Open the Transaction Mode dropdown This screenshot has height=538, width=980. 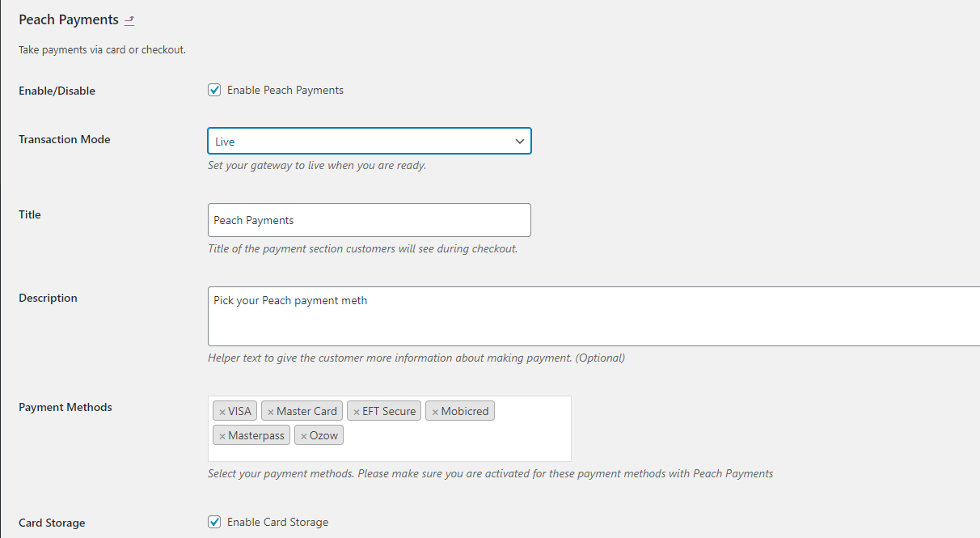(x=370, y=141)
